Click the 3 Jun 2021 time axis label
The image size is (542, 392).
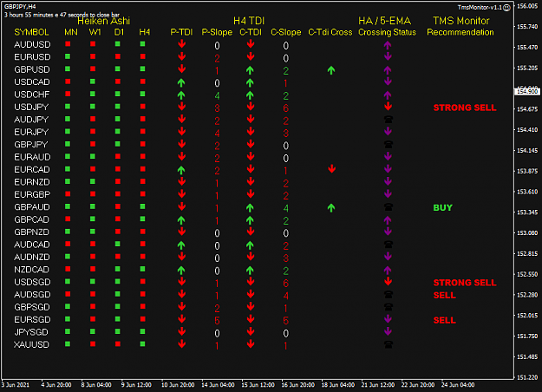point(16,385)
